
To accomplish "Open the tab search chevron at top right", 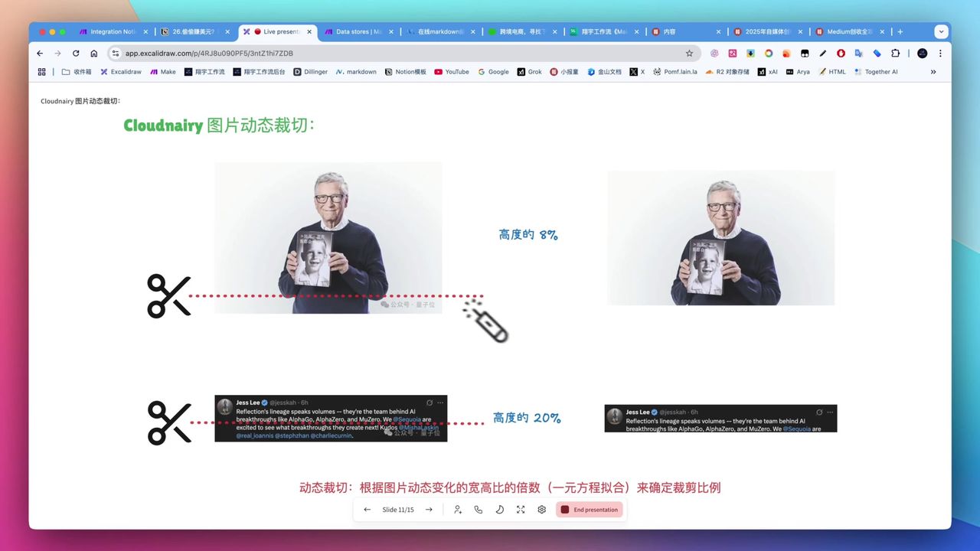I will (x=941, y=31).
